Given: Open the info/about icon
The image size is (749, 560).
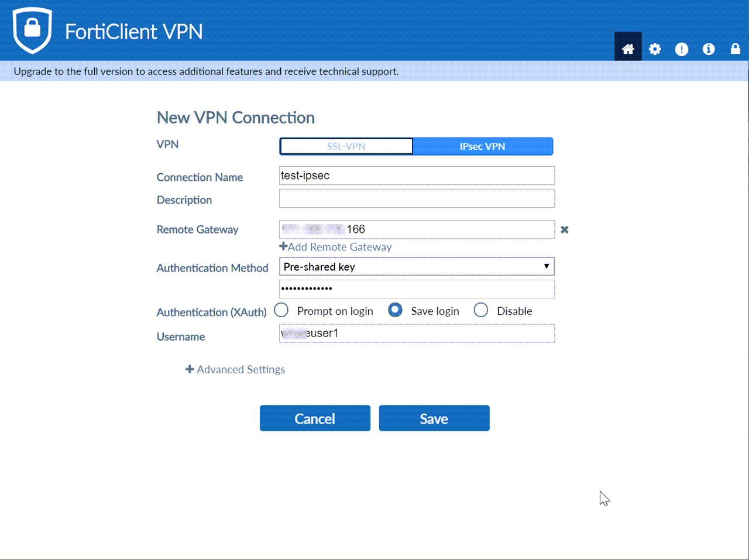Looking at the screenshot, I should click(709, 49).
